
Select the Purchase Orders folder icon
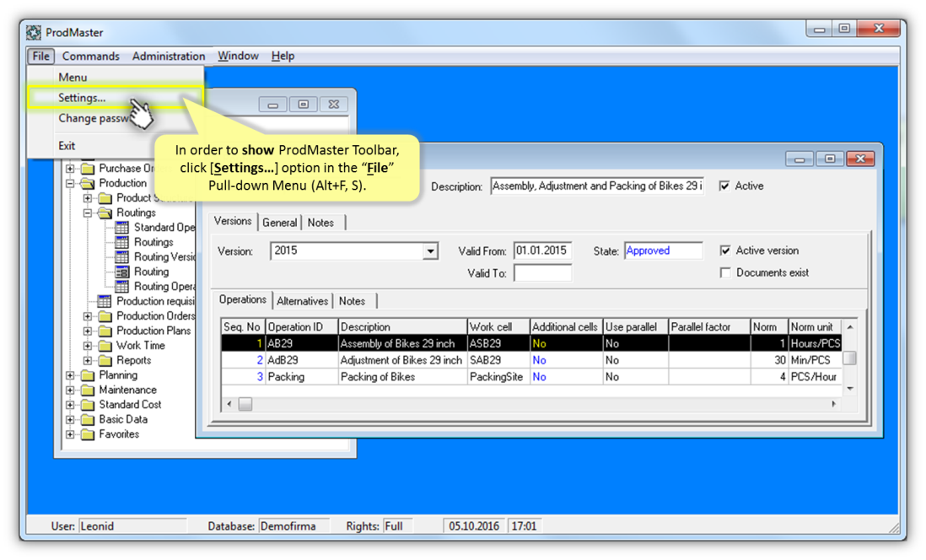click(x=88, y=169)
